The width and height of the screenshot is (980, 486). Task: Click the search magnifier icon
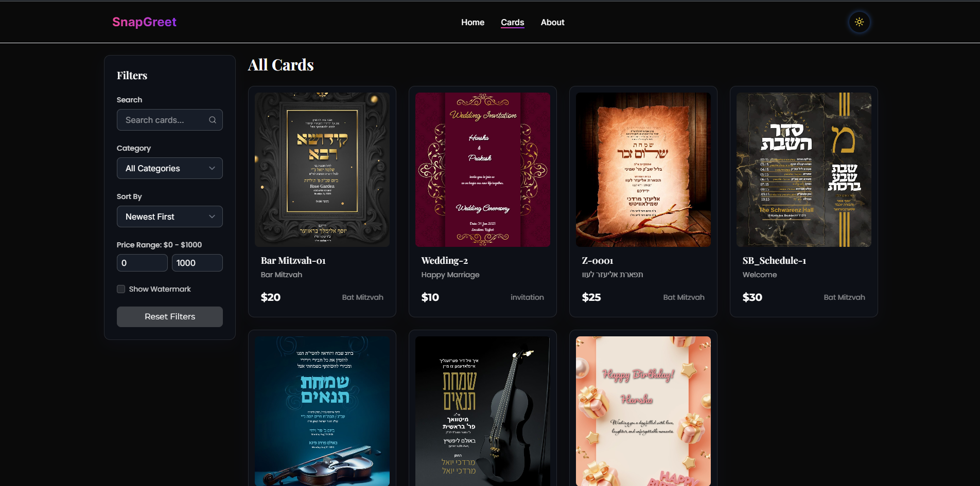(213, 120)
